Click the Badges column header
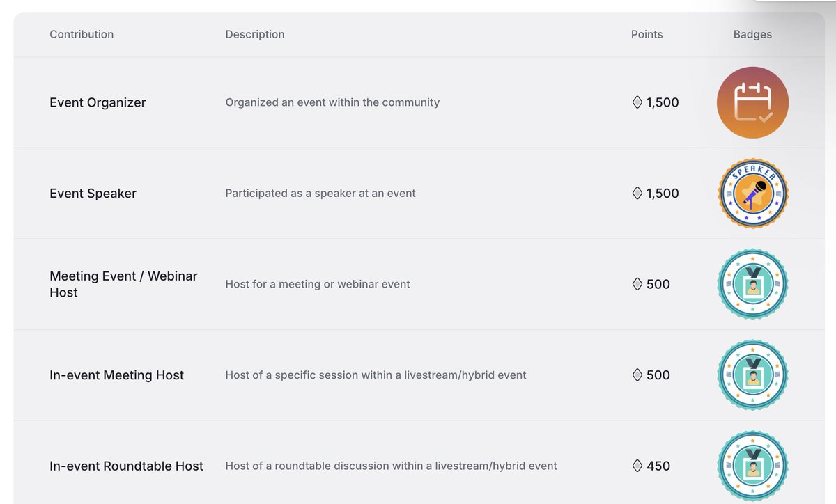836x504 pixels. [x=752, y=34]
